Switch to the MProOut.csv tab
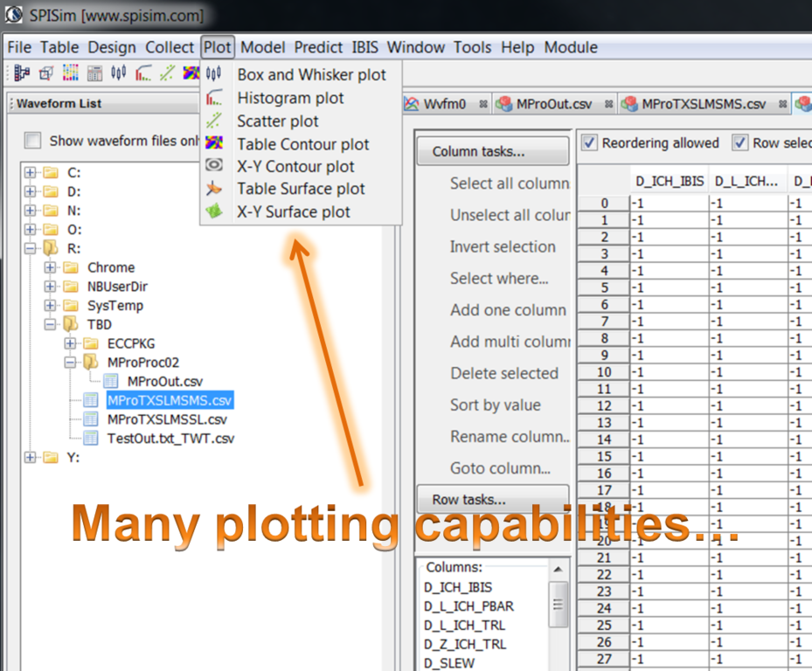 (544, 104)
